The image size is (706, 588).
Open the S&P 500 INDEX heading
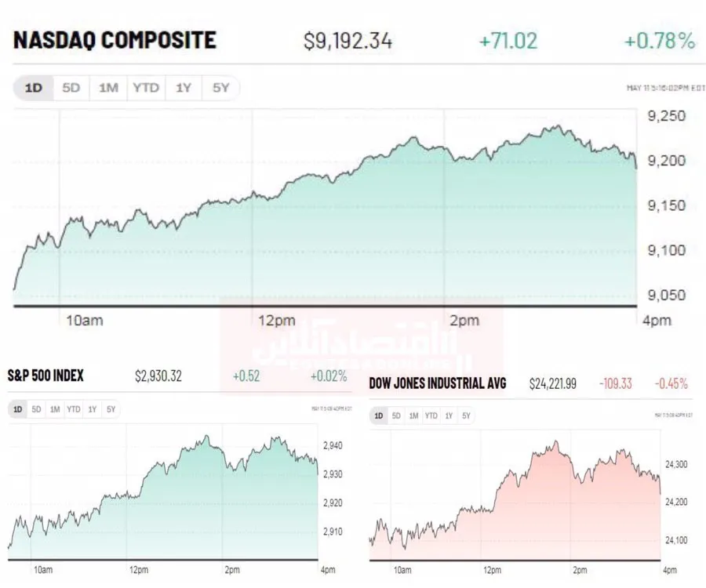[x=45, y=376]
